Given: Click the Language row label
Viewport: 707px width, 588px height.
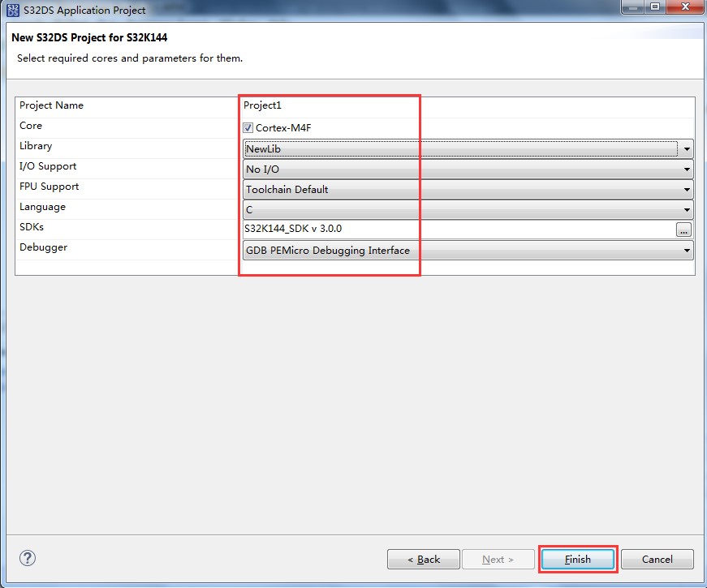Looking at the screenshot, I should pyautogui.click(x=42, y=207).
